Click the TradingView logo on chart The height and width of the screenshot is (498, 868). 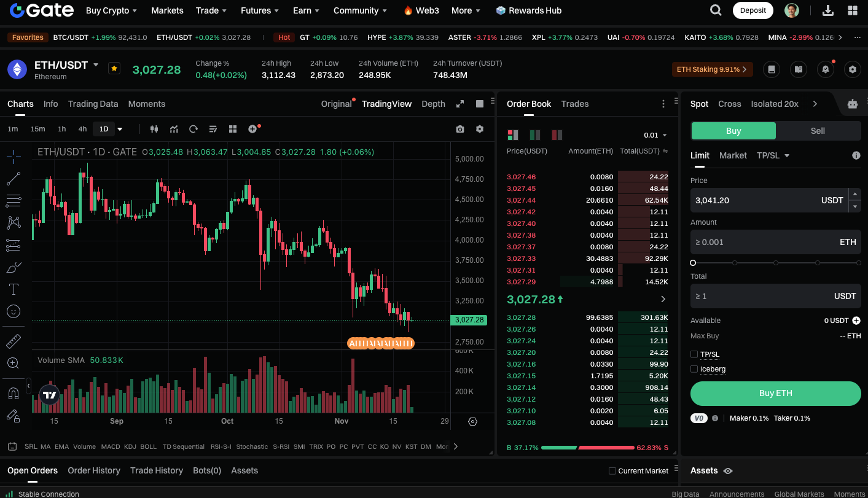pyautogui.click(x=50, y=395)
